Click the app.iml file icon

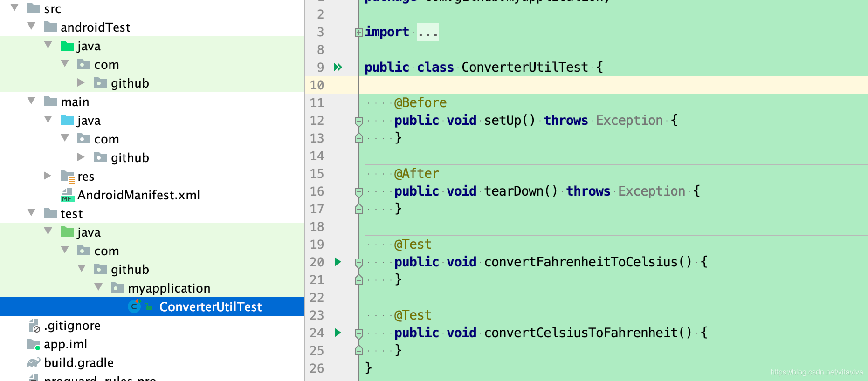34,344
